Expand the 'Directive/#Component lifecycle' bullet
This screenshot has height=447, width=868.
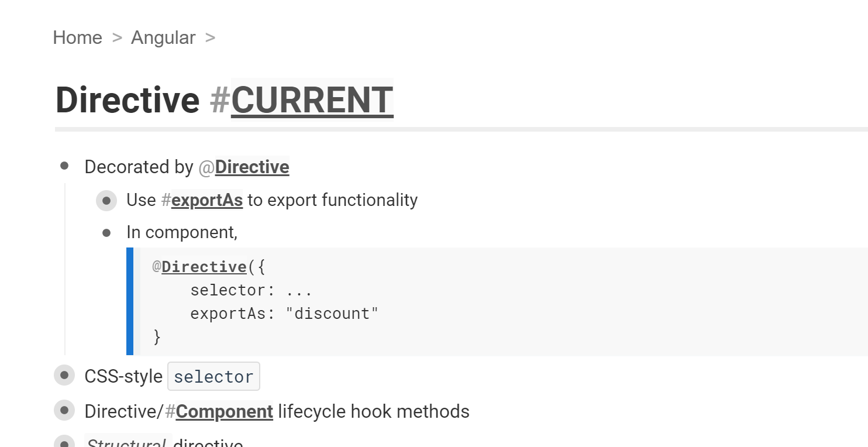(64, 410)
